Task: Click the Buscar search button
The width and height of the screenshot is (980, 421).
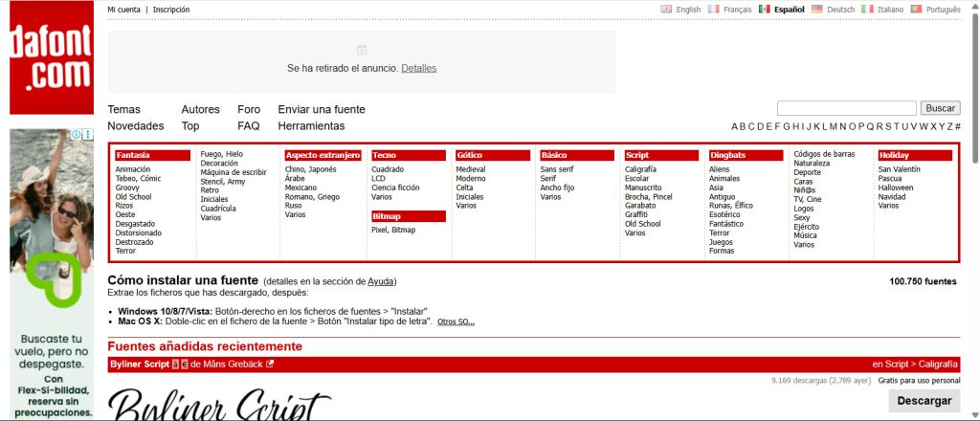Action: 940,108
